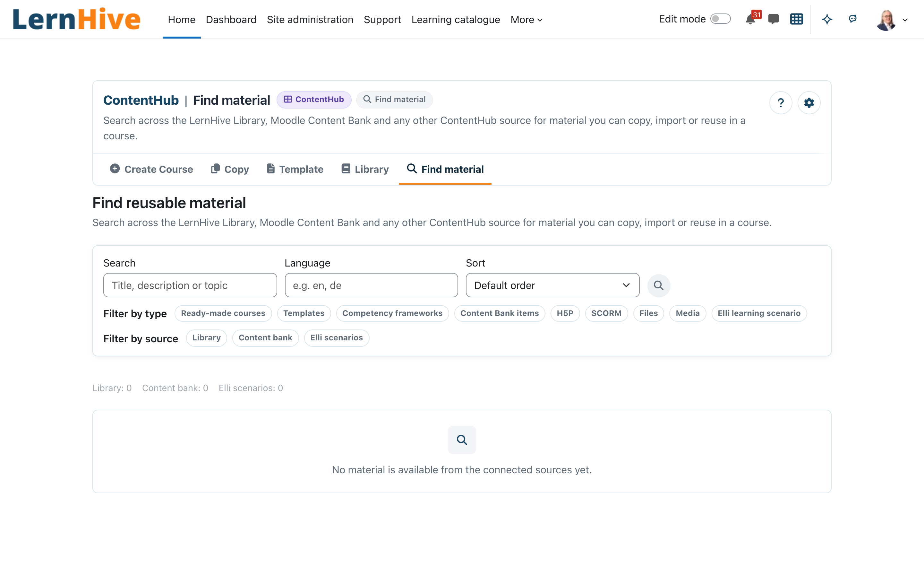
Task: Toggle Competency frameworks filter
Action: pos(392,313)
